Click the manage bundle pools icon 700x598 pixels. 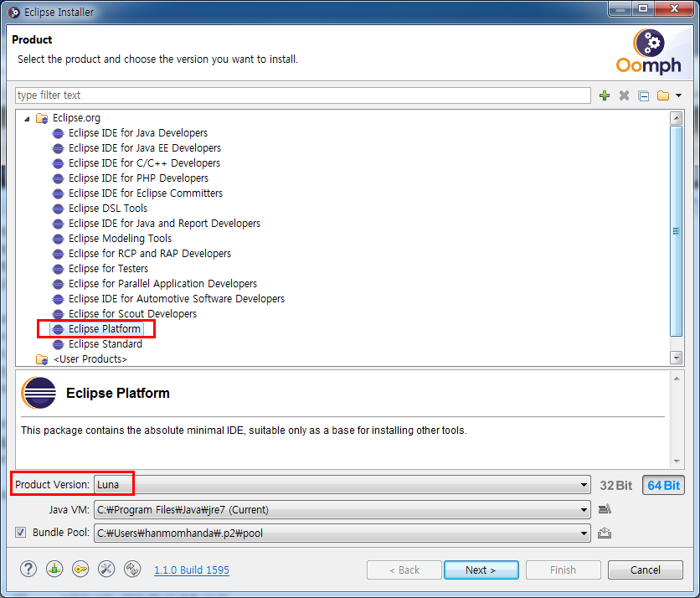point(605,533)
